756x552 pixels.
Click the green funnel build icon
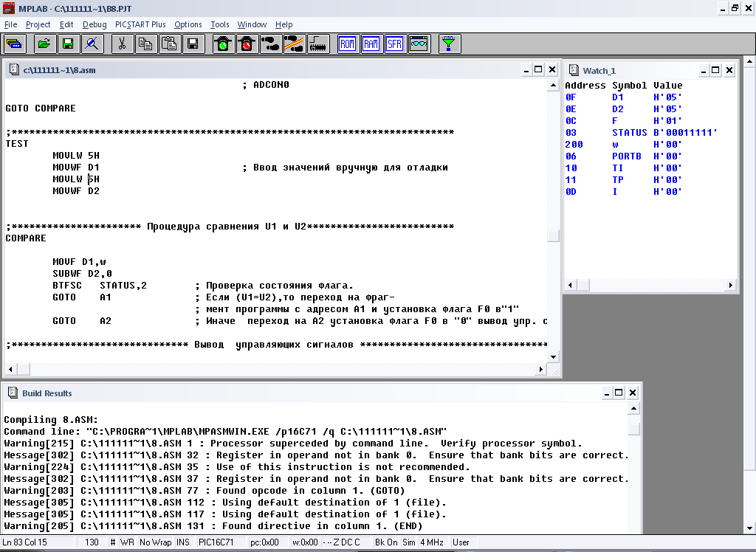click(x=449, y=44)
